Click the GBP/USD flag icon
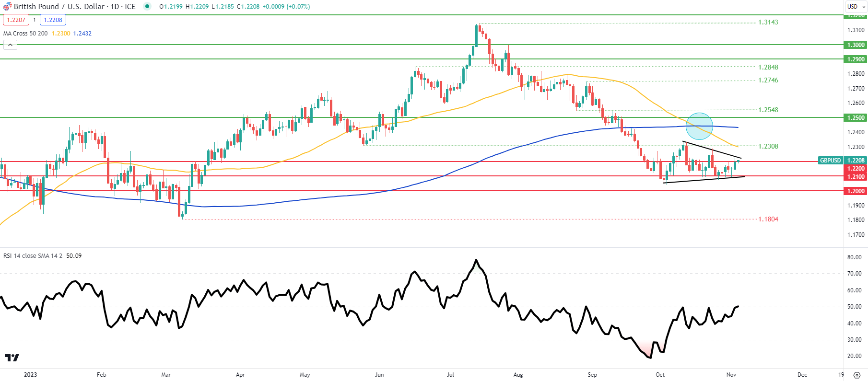Viewport: 868px width, 381px height. 7,6
